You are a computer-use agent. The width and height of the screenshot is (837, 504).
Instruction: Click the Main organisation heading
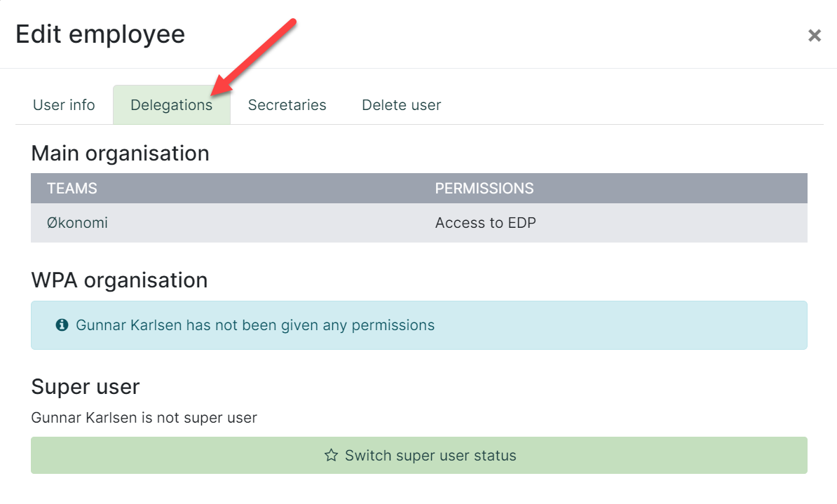[x=120, y=154]
